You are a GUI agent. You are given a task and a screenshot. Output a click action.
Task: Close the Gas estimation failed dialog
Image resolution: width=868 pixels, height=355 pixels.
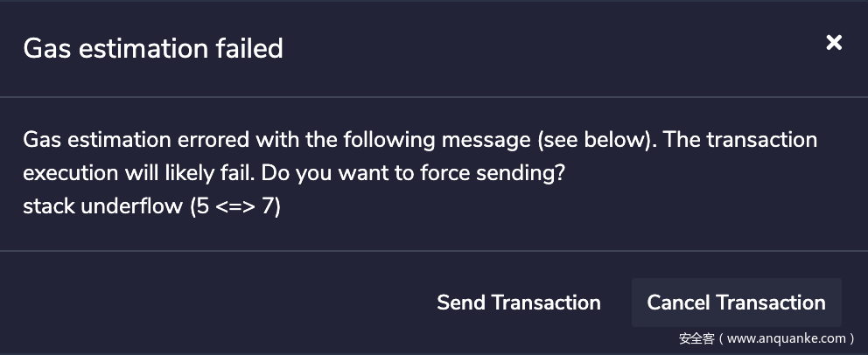pyautogui.click(x=834, y=43)
